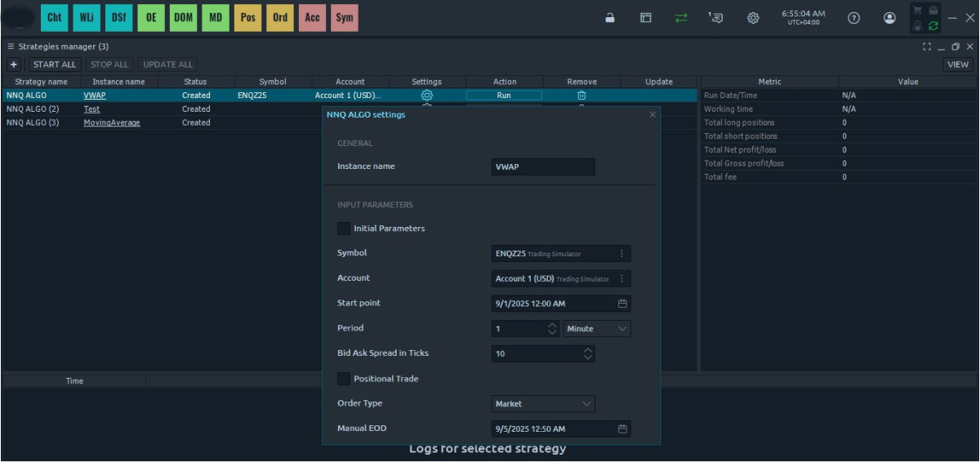Toggle the Positional Trade checkbox
The width and height of the screenshot is (980, 462).
click(x=344, y=379)
